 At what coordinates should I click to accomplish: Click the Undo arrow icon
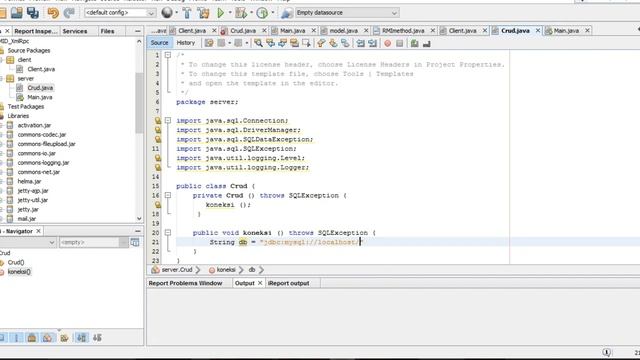[53, 13]
